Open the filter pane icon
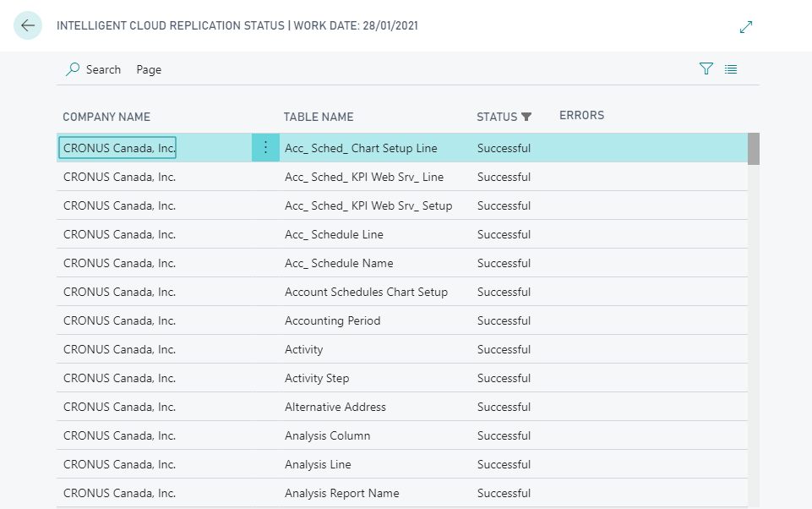Screen dimensions: 812x509 (x=706, y=69)
